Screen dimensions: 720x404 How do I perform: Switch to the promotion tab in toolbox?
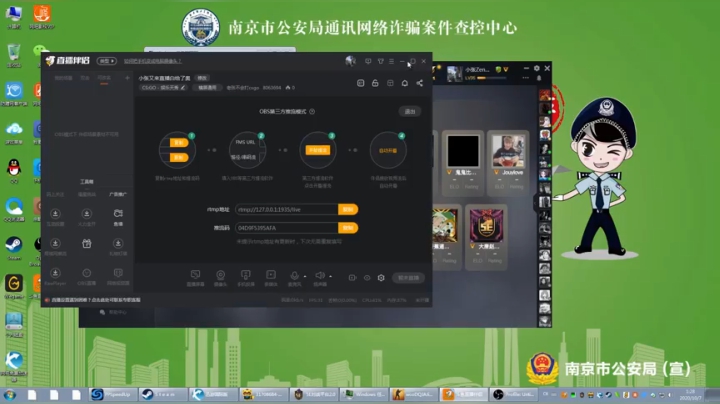[118, 194]
